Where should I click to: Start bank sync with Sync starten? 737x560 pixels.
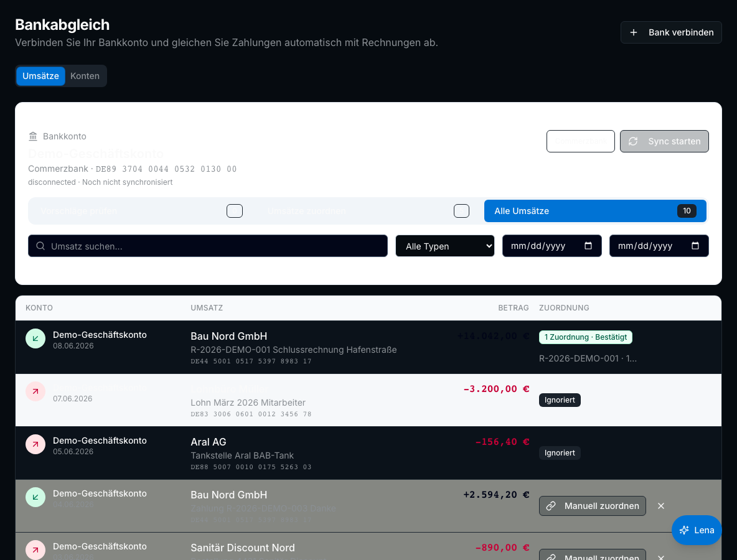click(x=664, y=141)
